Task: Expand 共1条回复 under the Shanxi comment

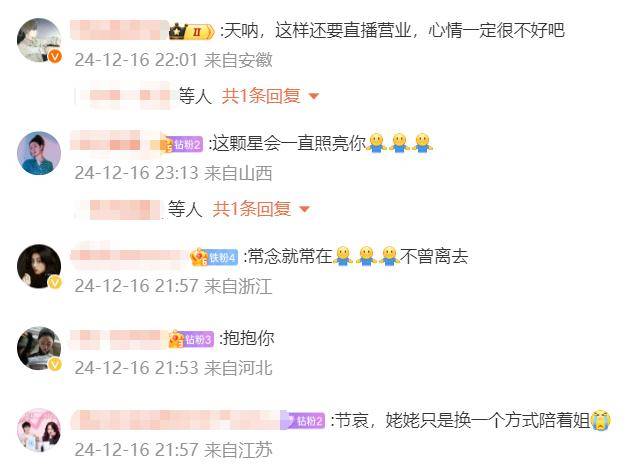Action: [x=252, y=209]
